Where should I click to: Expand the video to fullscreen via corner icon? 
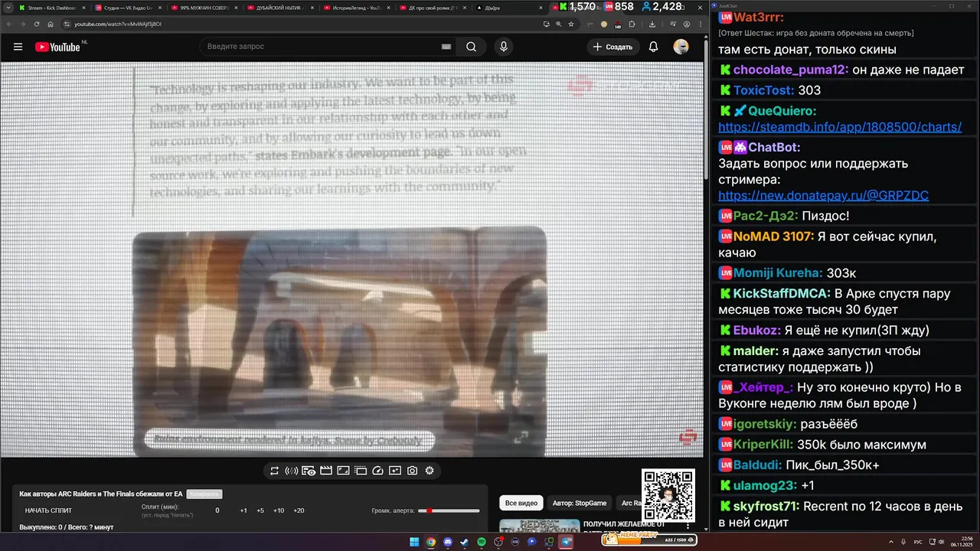point(521,437)
